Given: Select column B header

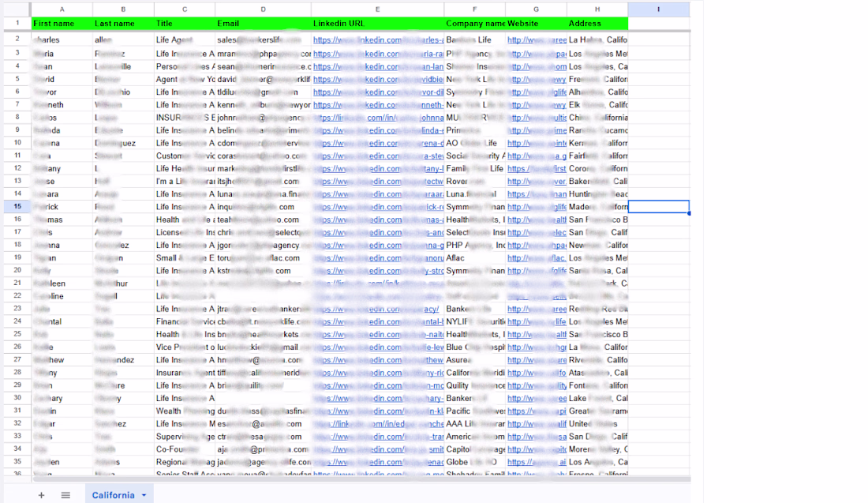Looking at the screenshot, I should click(x=123, y=9).
